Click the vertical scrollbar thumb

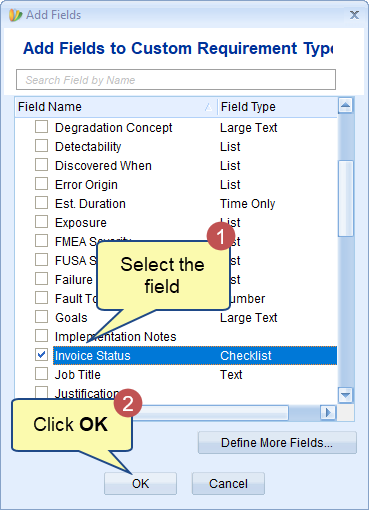(346, 199)
